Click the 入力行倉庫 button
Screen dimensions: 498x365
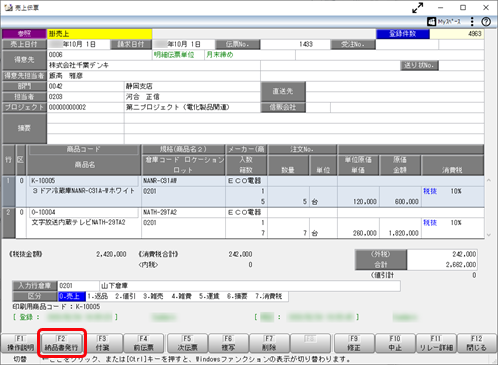(35, 286)
